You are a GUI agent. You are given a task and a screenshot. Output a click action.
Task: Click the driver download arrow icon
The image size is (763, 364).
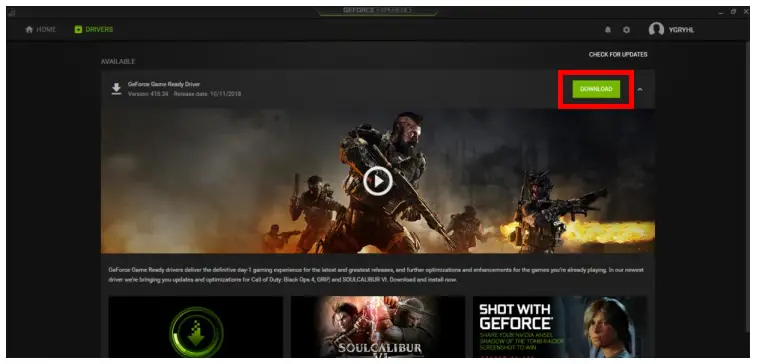point(116,89)
